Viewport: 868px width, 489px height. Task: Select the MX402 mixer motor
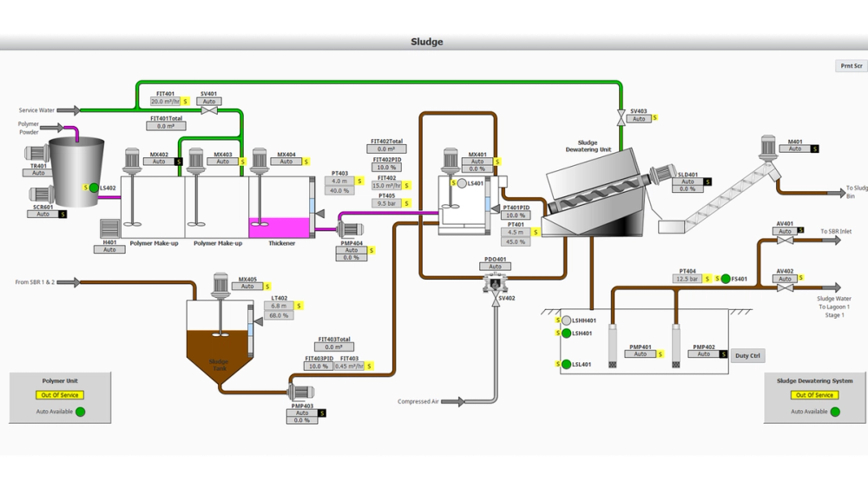point(132,161)
